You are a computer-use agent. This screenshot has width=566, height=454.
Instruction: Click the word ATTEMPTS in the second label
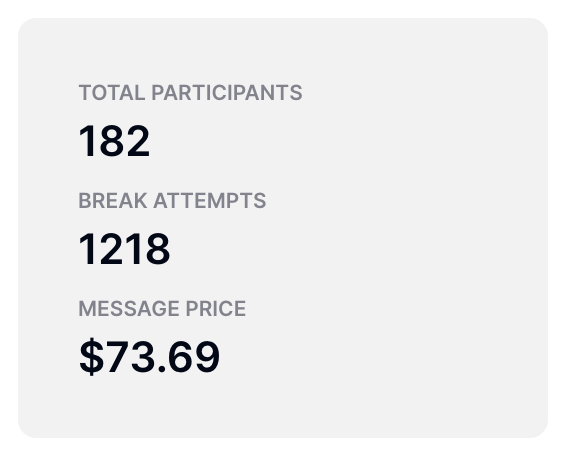point(210,201)
